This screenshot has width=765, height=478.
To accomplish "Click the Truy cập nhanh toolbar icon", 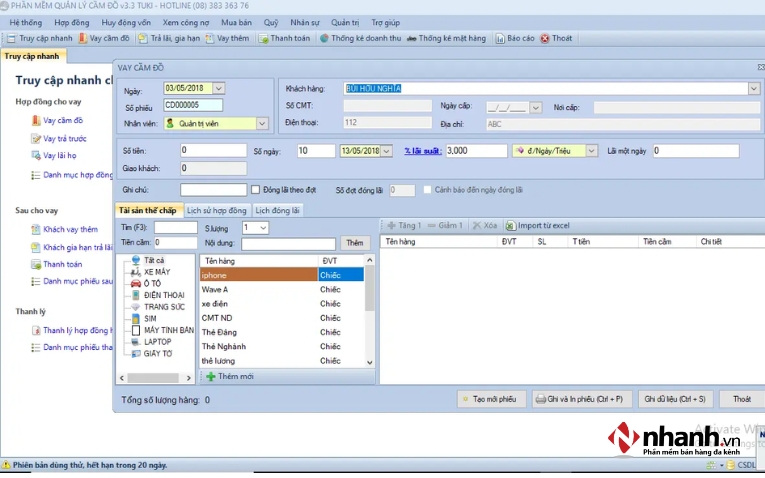I will click(x=11, y=38).
